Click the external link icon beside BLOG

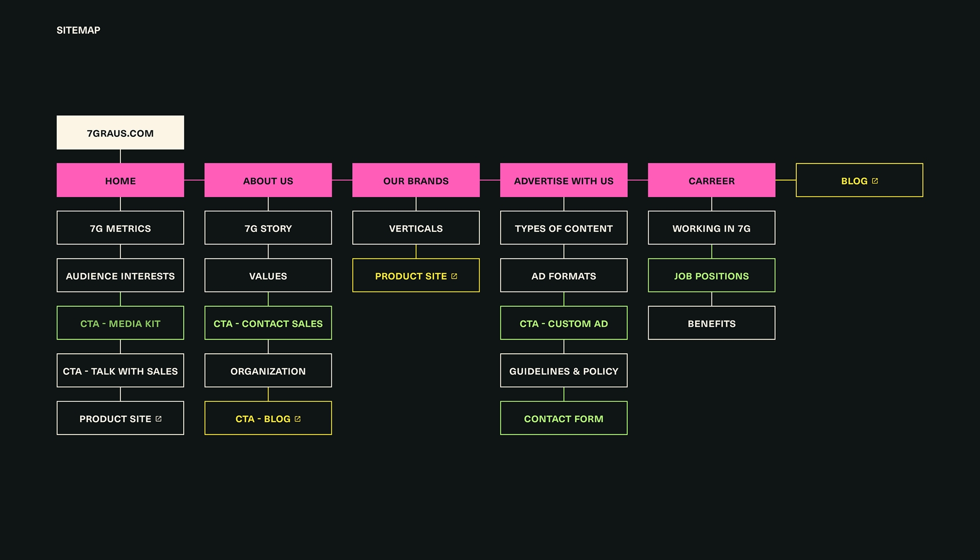coord(875,181)
